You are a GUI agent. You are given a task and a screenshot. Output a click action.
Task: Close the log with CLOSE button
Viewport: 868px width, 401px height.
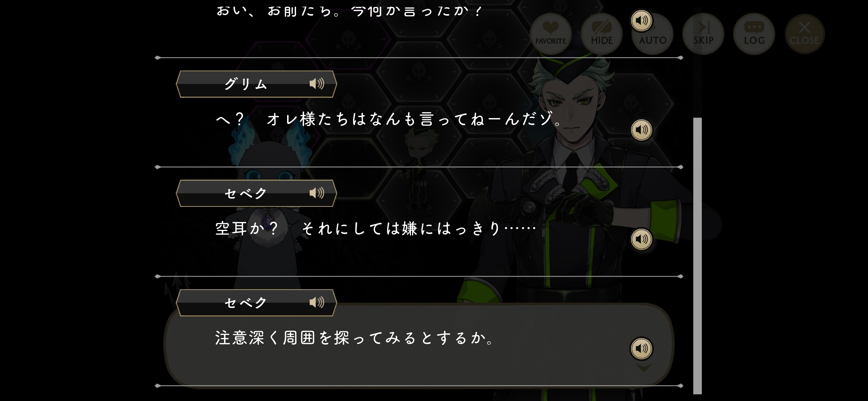(805, 33)
